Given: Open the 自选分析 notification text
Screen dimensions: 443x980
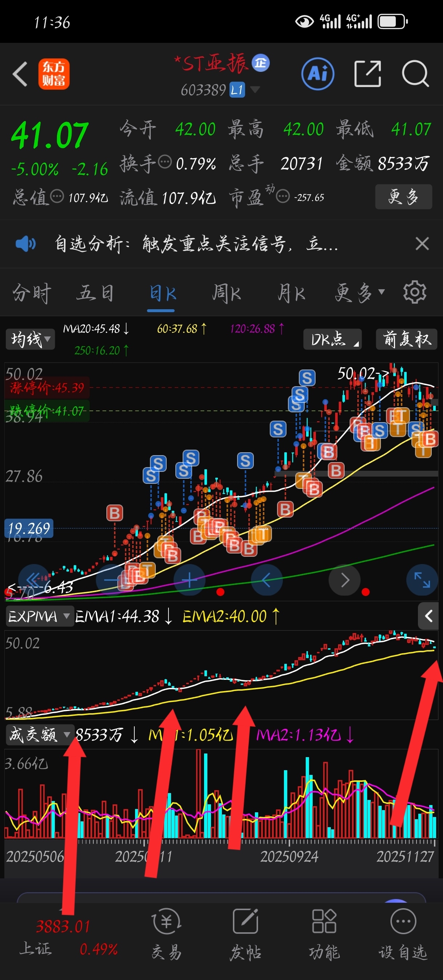Looking at the screenshot, I should [x=196, y=244].
